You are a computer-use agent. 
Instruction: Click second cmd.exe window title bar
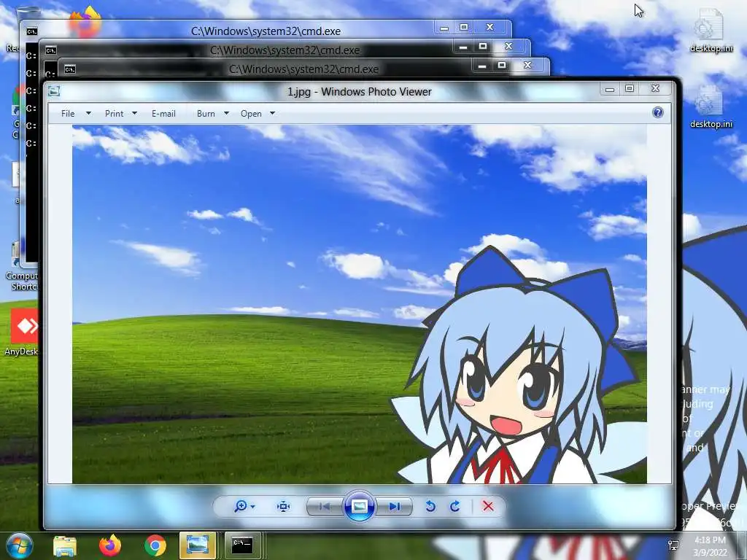(285, 50)
